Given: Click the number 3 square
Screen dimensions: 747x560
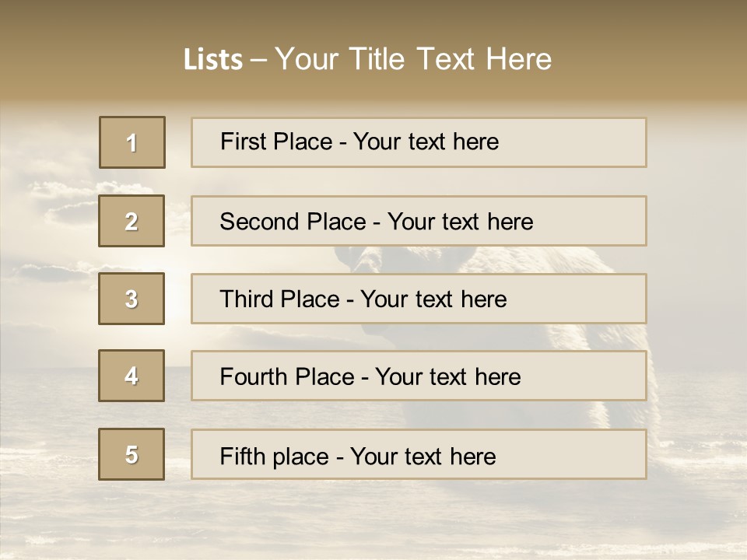Looking at the screenshot, I should click(132, 299).
